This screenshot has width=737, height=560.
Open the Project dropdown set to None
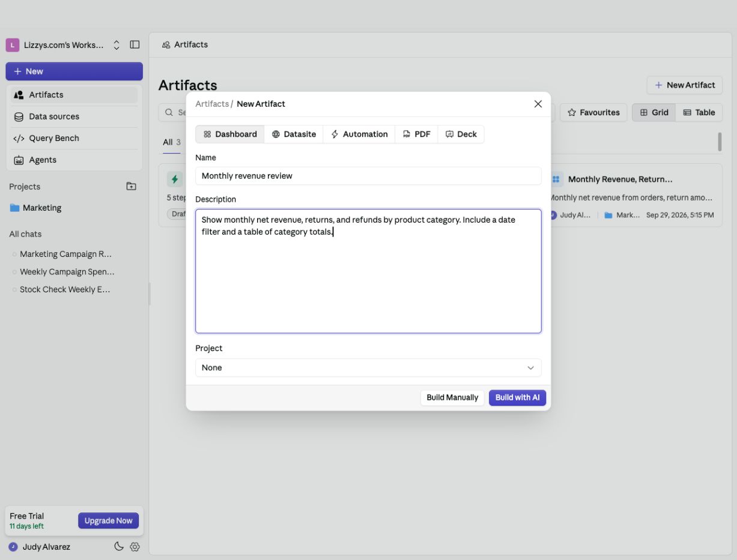click(368, 367)
